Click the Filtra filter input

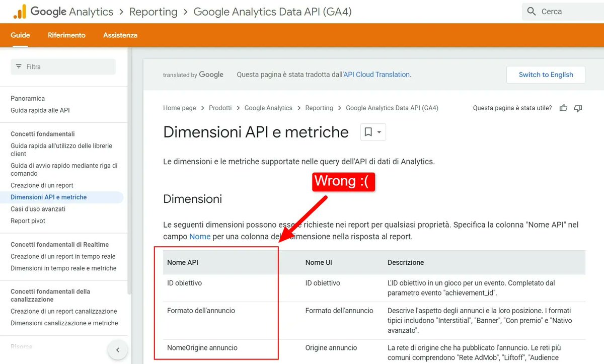63,66
